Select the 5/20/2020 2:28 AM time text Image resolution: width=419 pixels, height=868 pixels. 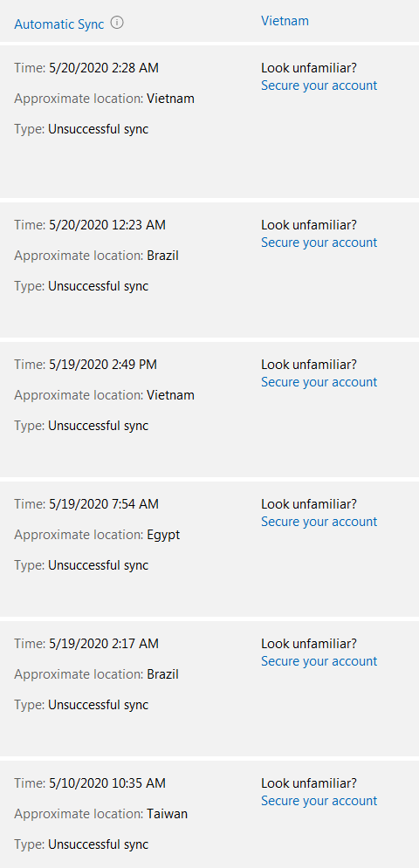[x=104, y=68]
